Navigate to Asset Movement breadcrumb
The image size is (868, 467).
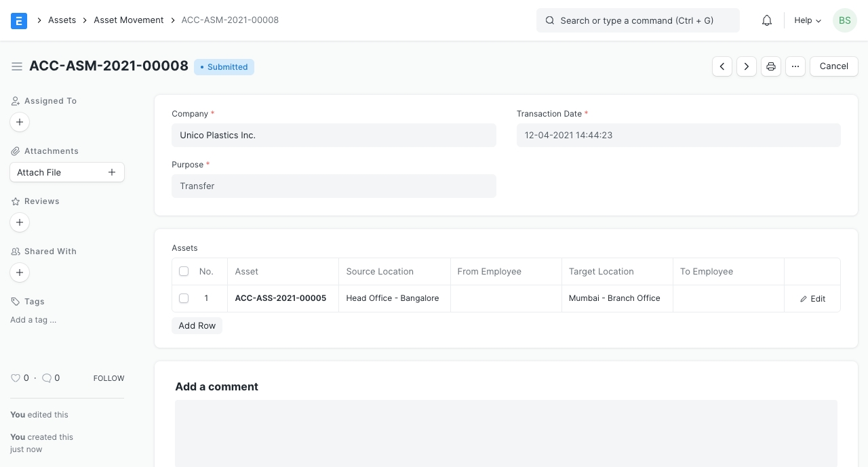pyautogui.click(x=129, y=20)
